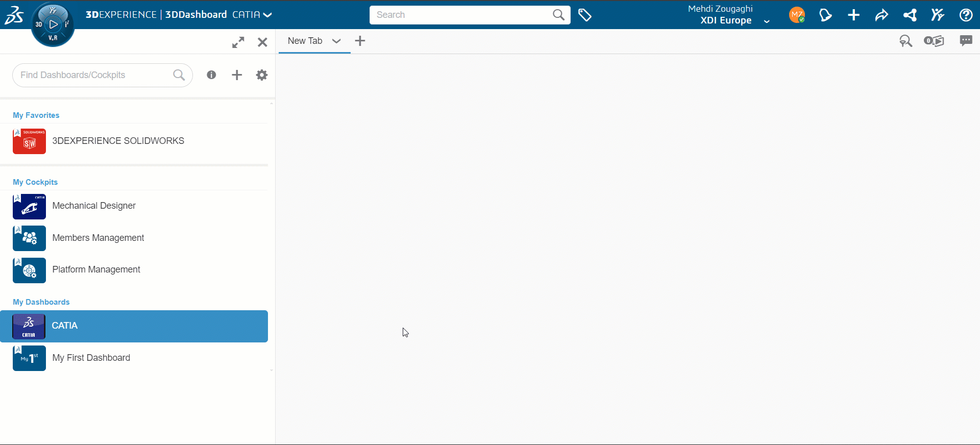Click the tag icon beside search

pyautogui.click(x=585, y=15)
